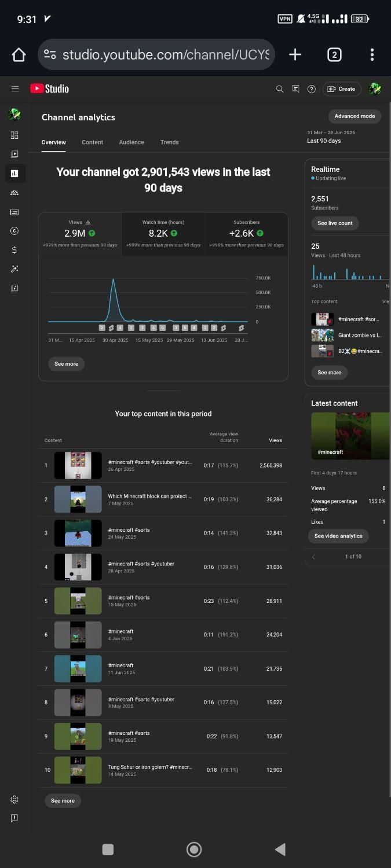Open the comments icon in the Studio header
Viewport: 391px width, 868px height.
tap(295, 89)
